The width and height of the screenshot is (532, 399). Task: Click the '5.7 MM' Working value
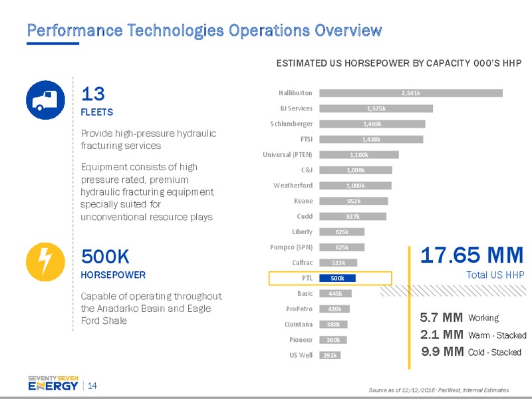pos(442,318)
